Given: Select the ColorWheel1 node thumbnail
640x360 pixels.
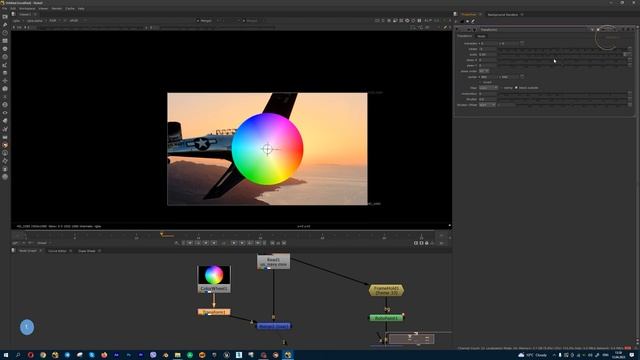Looking at the screenshot, I should tap(214, 275).
